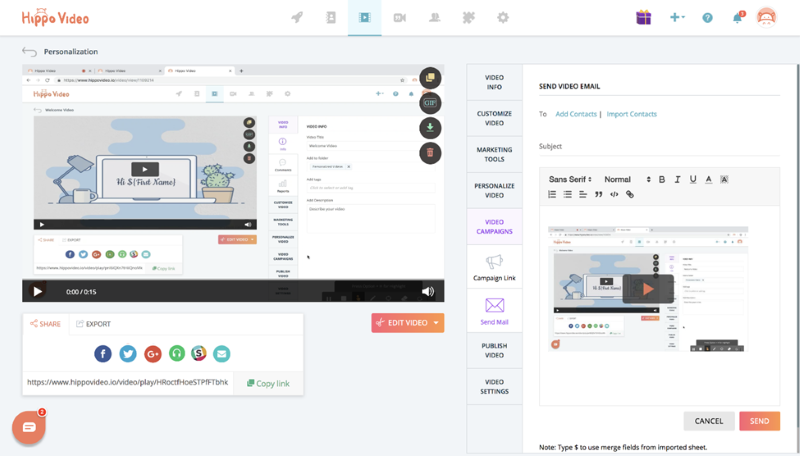Image resolution: width=800 pixels, height=456 pixels.
Task: Share the video on Twitter
Action: [x=128, y=353]
